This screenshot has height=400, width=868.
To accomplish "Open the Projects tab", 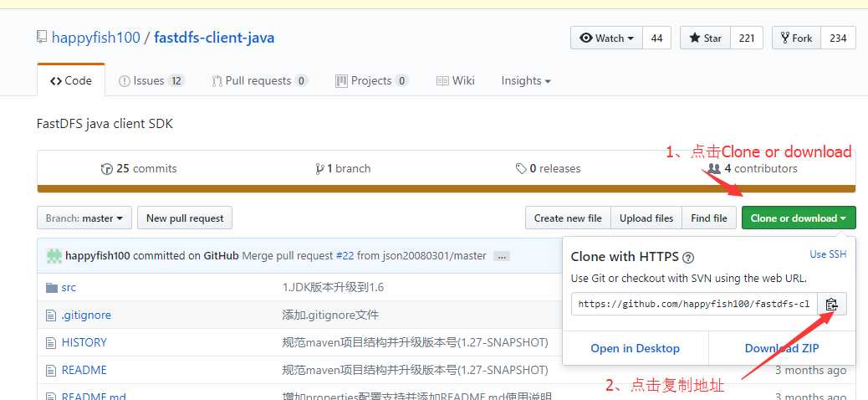I will (x=372, y=81).
